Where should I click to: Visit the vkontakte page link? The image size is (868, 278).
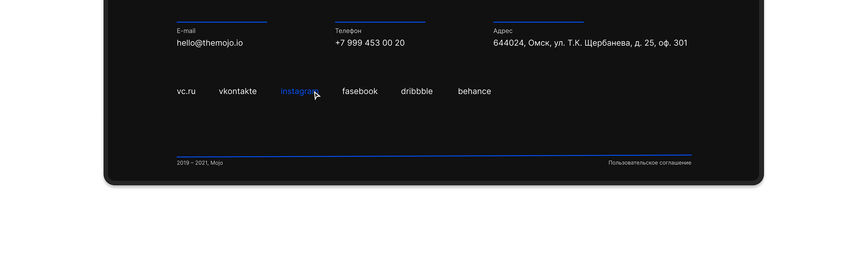(x=237, y=91)
